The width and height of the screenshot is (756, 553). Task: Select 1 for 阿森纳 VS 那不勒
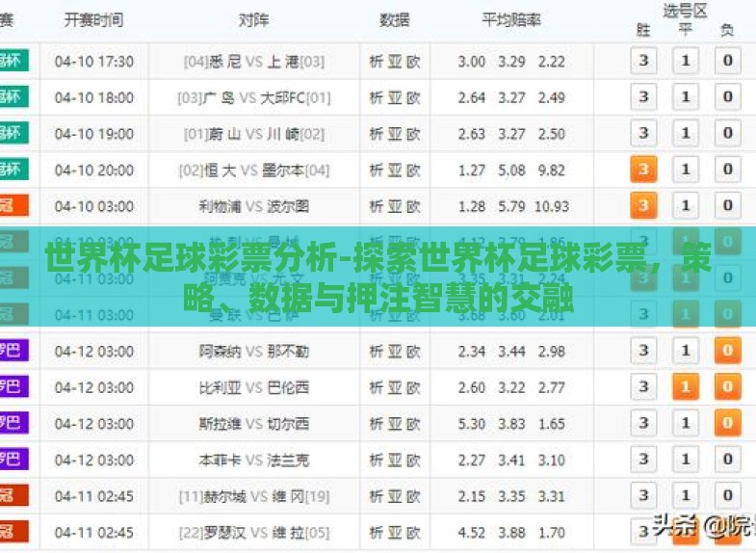pyautogui.click(x=686, y=351)
